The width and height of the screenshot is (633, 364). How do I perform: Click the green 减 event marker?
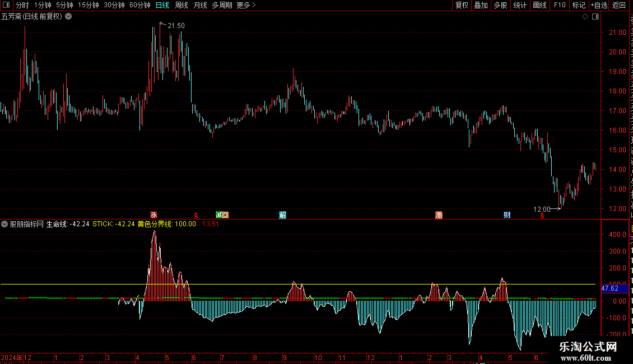coord(219,215)
